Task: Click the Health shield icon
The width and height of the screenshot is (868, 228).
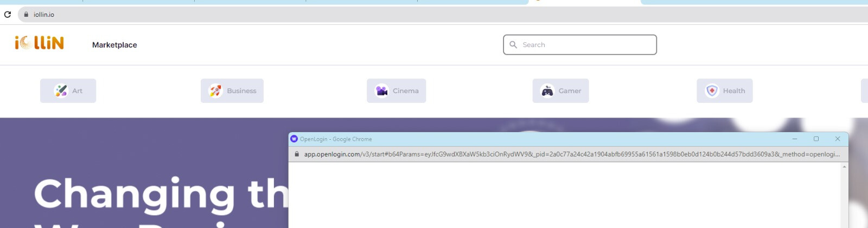Action: coord(712,91)
